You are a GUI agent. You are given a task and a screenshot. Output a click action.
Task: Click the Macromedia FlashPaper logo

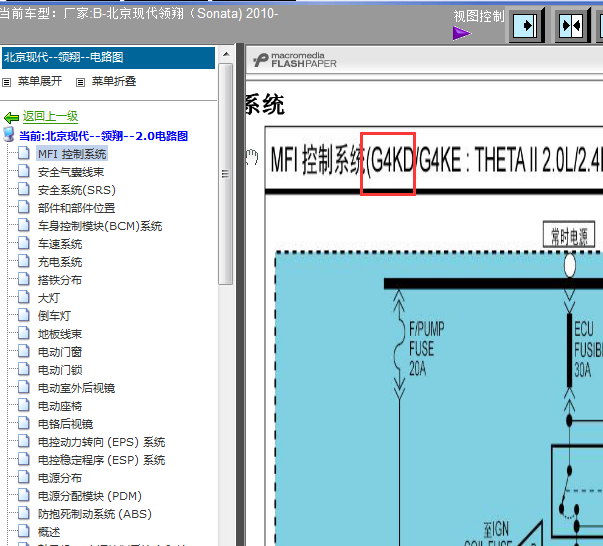click(295, 60)
